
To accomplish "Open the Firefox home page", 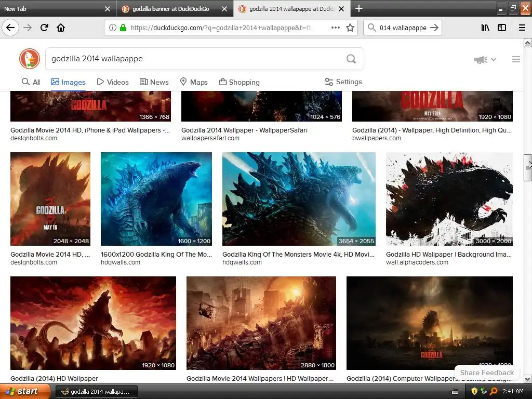I will (61, 28).
